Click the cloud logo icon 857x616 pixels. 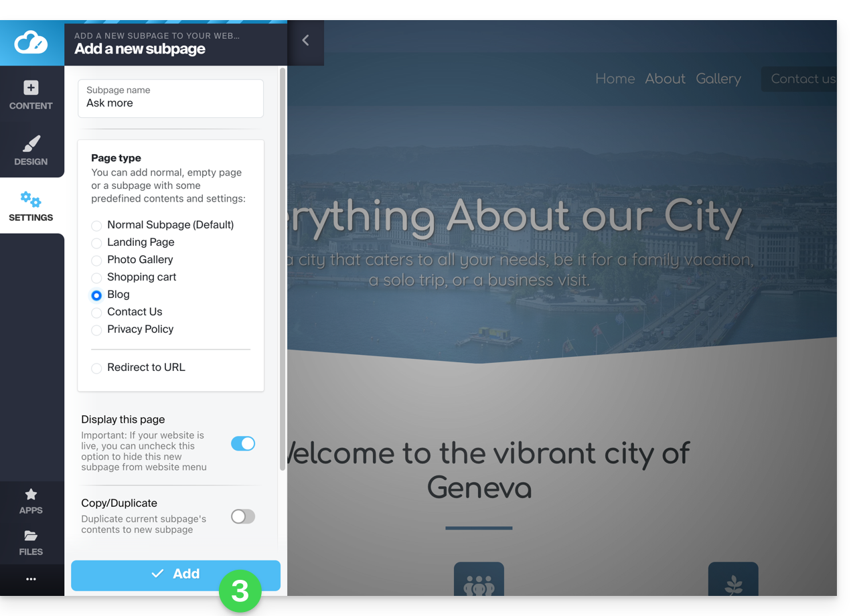click(x=31, y=43)
